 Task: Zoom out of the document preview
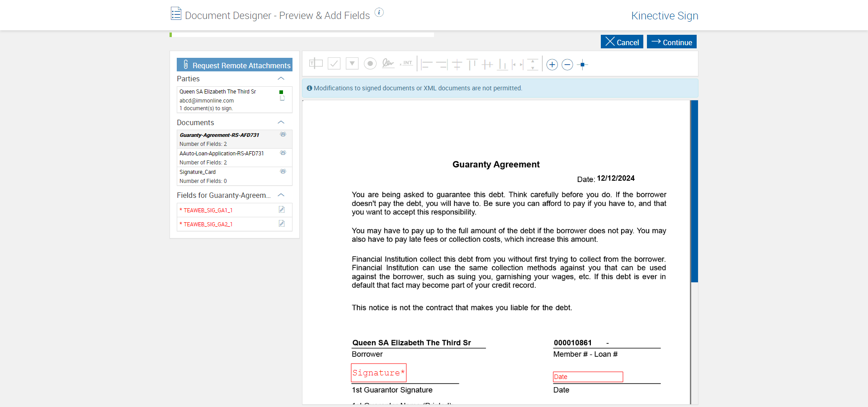click(x=567, y=65)
